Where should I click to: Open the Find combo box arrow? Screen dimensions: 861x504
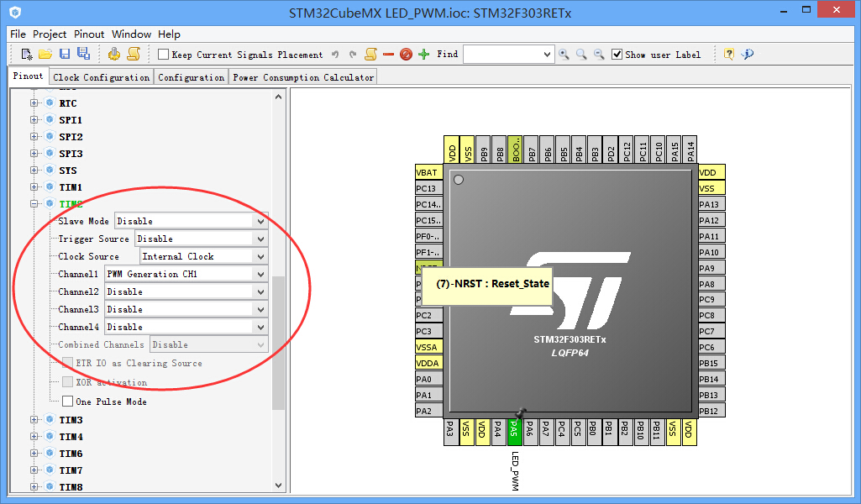pyautogui.click(x=547, y=55)
